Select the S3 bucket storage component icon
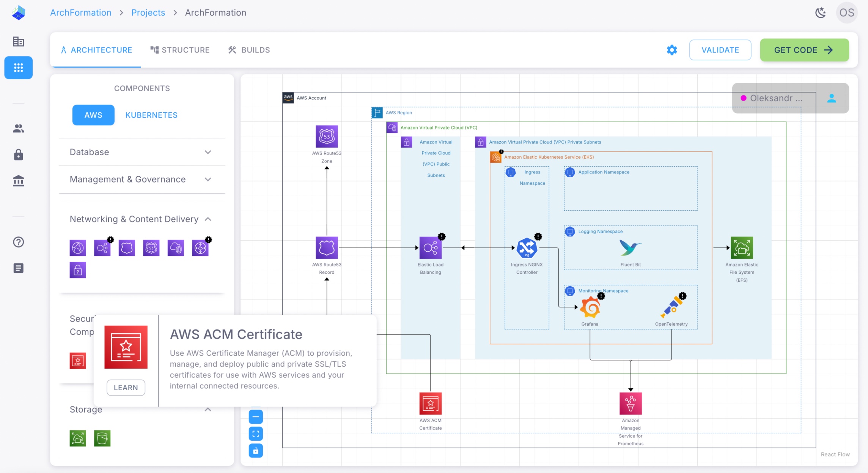Screen dimensions: 868x473 (102, 438)
